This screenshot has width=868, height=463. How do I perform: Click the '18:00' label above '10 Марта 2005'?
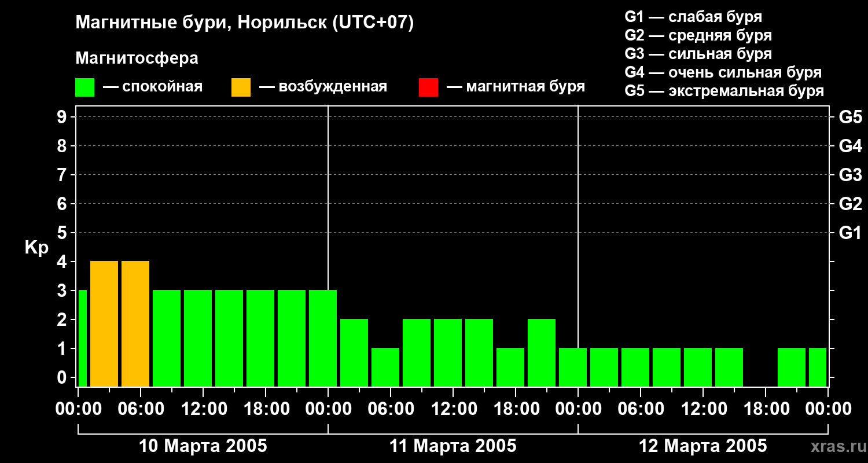[x=266, y=409]
